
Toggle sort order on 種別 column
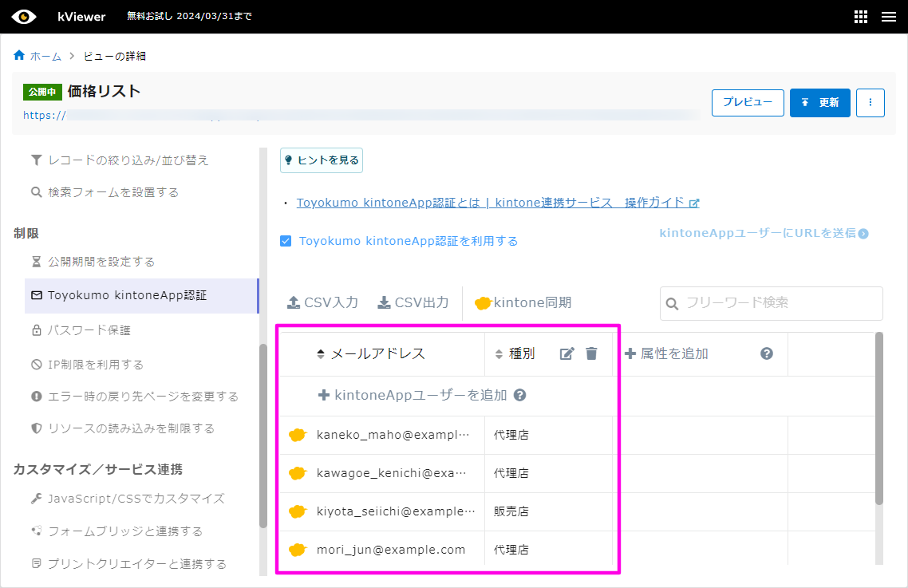tap(498, 353)
